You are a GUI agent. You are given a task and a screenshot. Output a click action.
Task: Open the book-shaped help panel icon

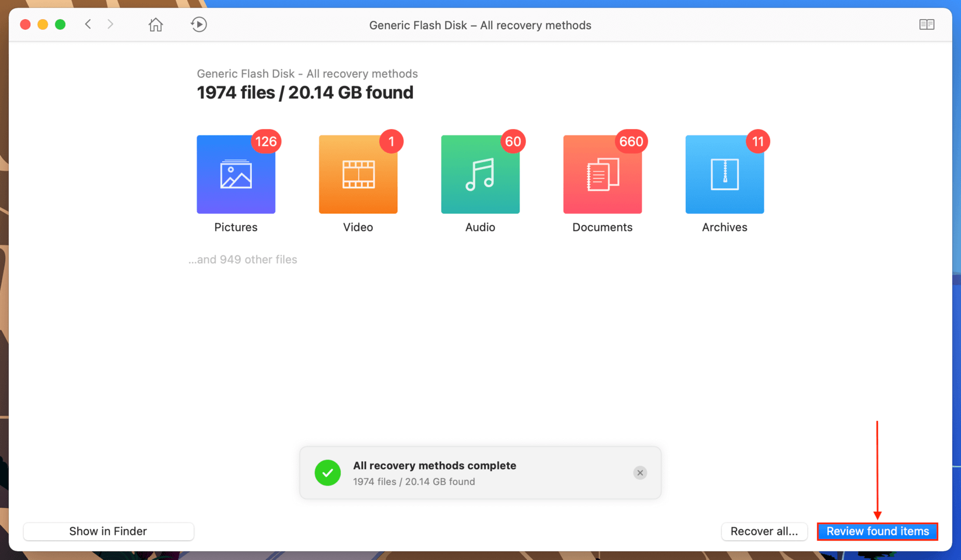[926, 24]
